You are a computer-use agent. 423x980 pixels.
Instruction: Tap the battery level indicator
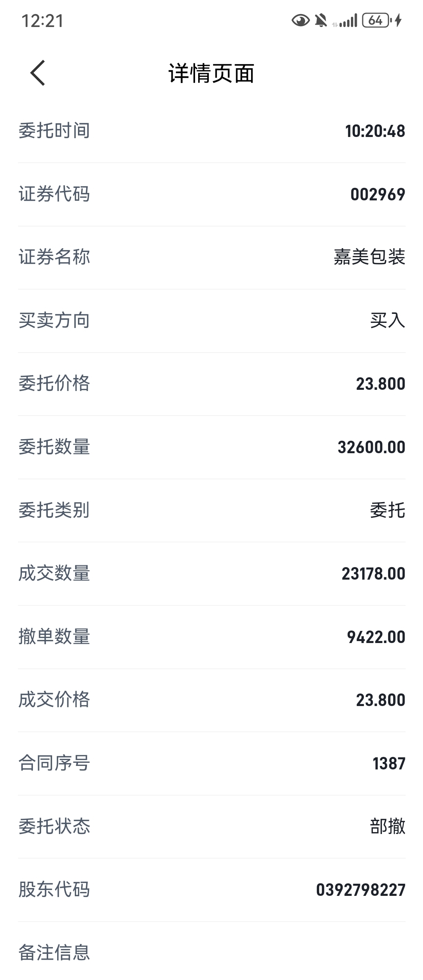(x=376, y=20)
